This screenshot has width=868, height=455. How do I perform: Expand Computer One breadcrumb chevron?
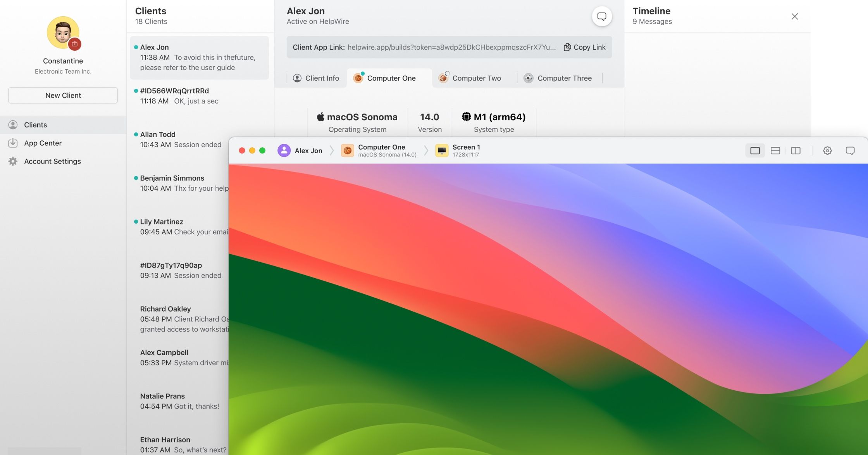point(426,151)
